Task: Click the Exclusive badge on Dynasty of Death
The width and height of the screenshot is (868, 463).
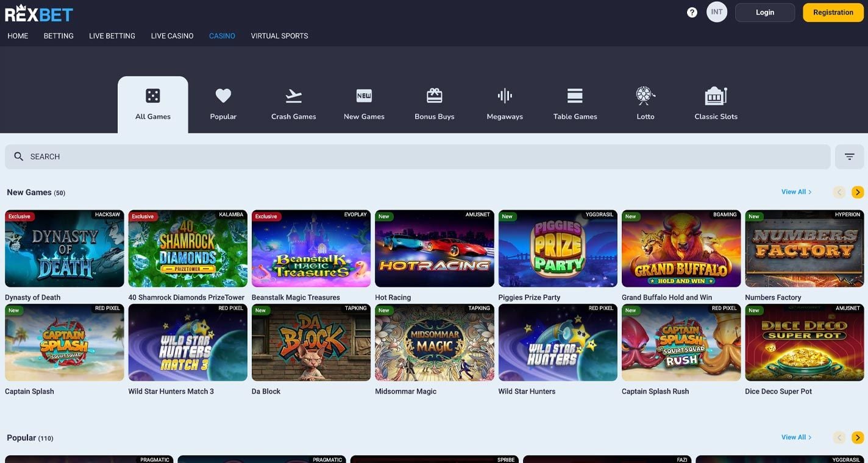Action: click(x=20, y=216)
